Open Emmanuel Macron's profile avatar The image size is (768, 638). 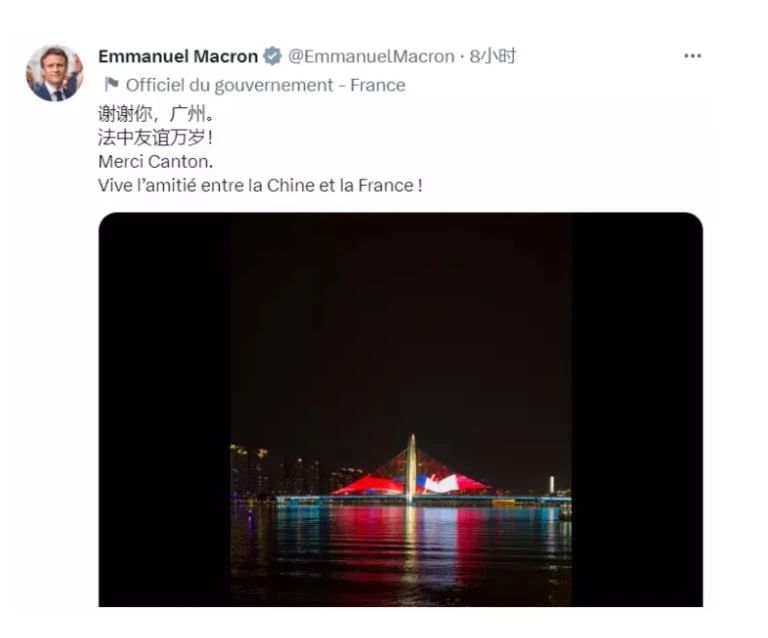point(54,73)
